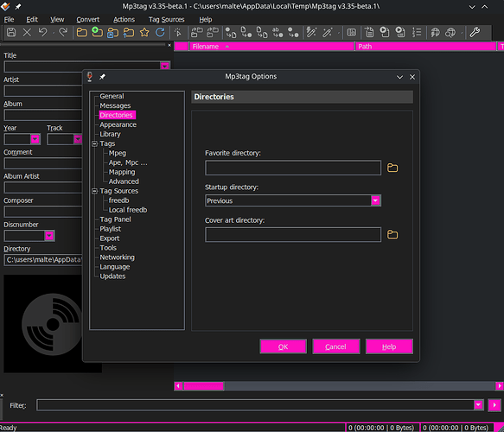The height and width of the screenshot is (432, 504).
Task: Click the Select all files cursor icon
Action: point(178,33)
